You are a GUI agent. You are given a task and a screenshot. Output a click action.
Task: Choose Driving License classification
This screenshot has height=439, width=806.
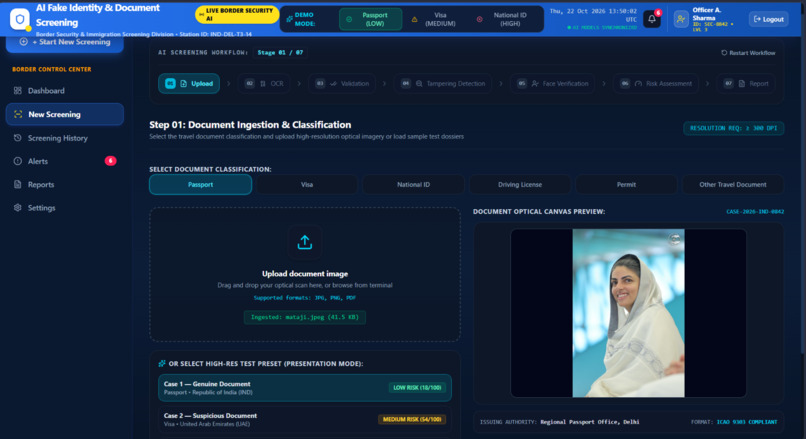(x=520, y=185)
